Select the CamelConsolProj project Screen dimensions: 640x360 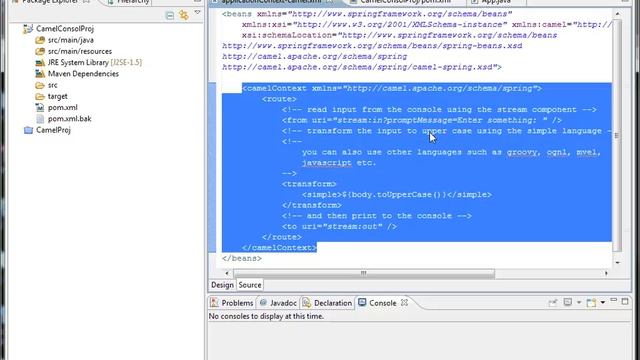64,29
